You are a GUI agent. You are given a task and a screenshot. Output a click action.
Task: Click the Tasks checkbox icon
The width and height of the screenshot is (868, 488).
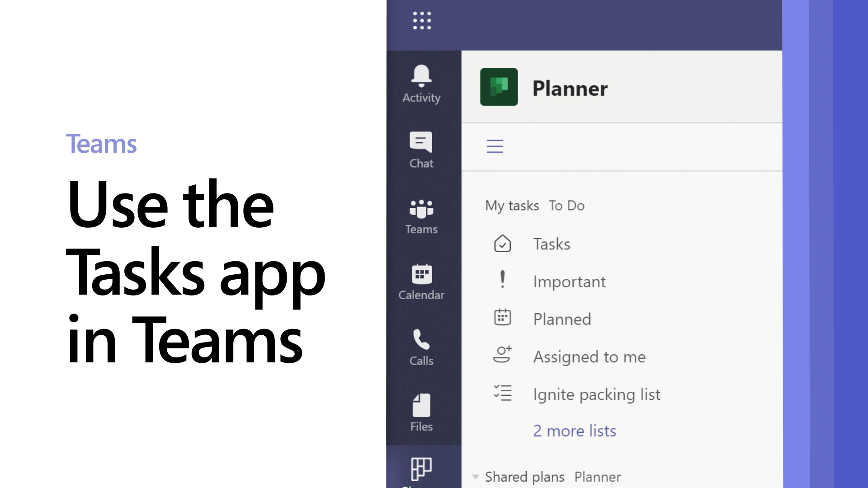point(502,243)
